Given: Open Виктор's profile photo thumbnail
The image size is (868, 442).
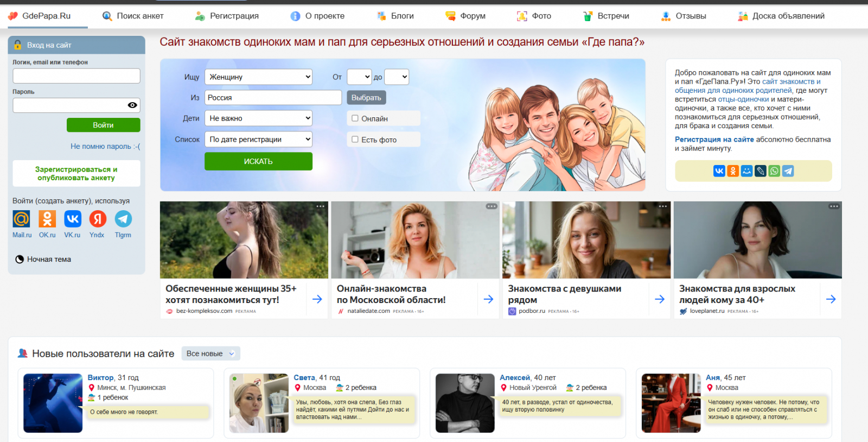Looking at the screenshot, I should [53, 403].
